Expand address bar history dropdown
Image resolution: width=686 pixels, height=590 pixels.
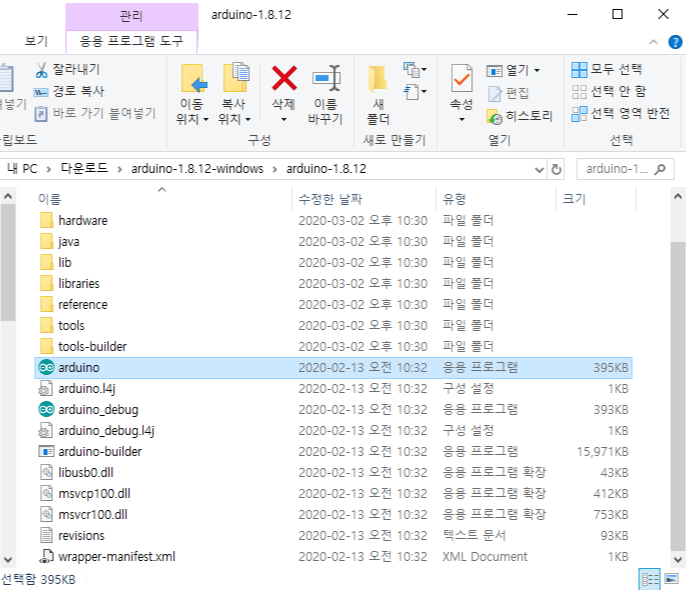(x=539, y=169)
